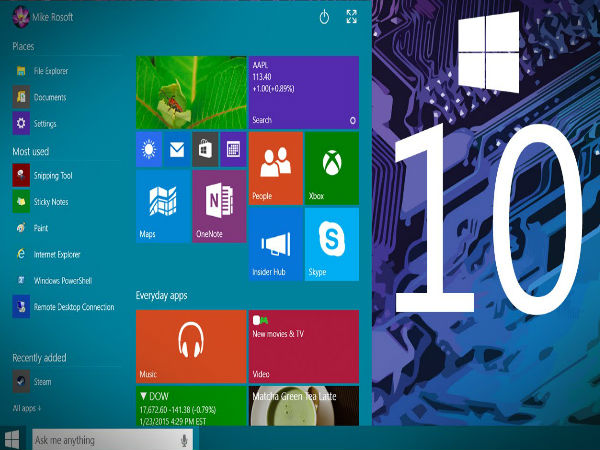Launch the OneNote tile
Viewport: 600px width, 450px height.
click(x=219, y=206)
